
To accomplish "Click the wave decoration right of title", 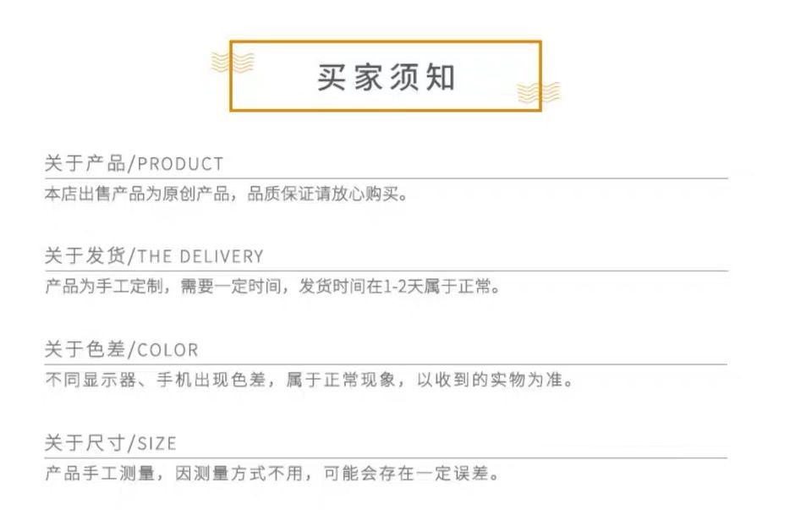I will (539, 92).
